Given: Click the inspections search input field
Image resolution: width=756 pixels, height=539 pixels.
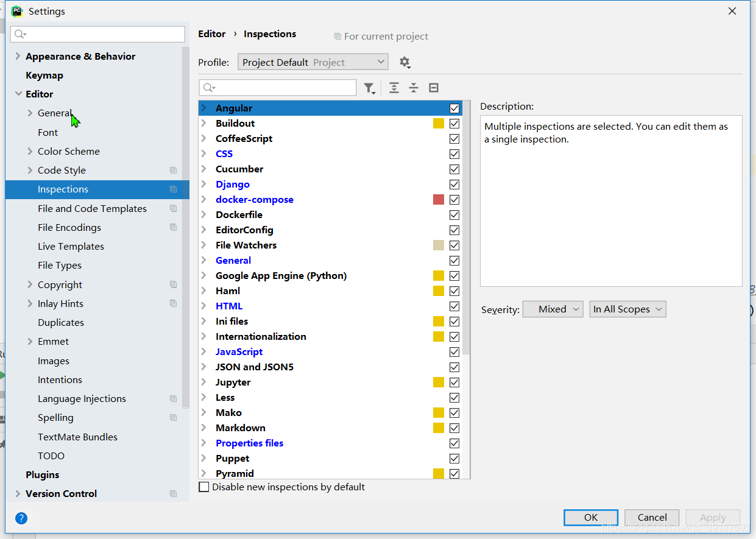Looking at the screenshot, I should point(278,88).
